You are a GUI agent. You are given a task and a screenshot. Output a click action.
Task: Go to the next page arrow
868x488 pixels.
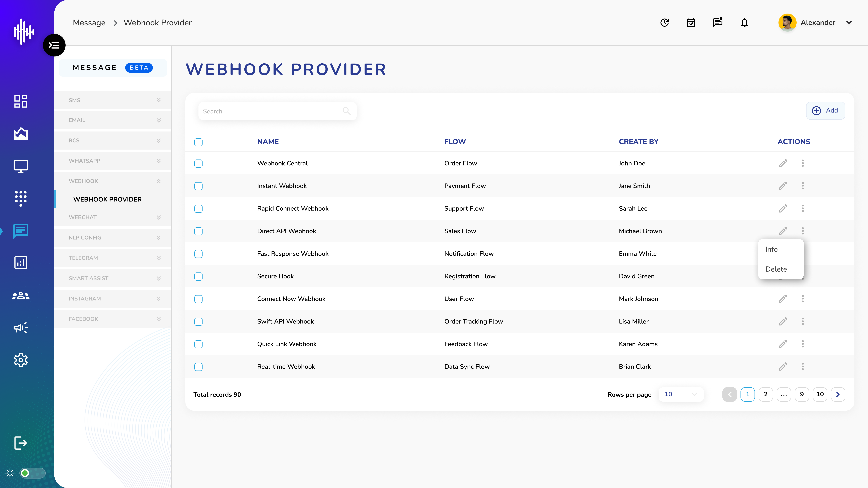click(838, 394)
